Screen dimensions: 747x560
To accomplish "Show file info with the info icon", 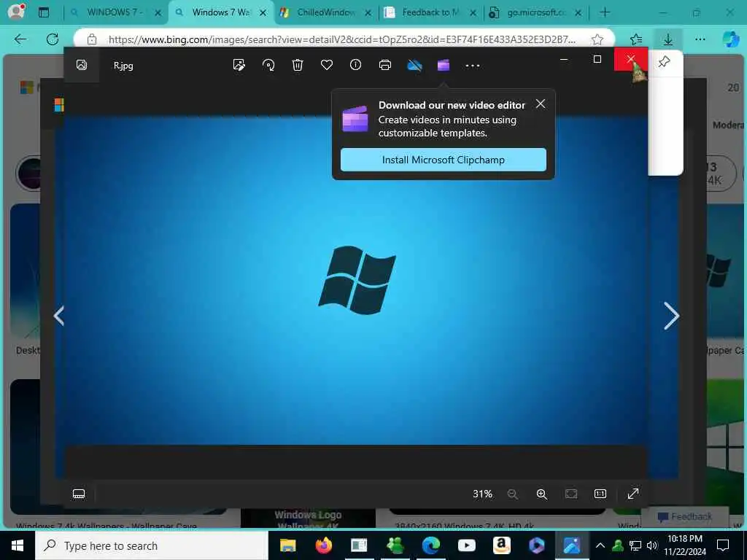I will pos(356,65).
